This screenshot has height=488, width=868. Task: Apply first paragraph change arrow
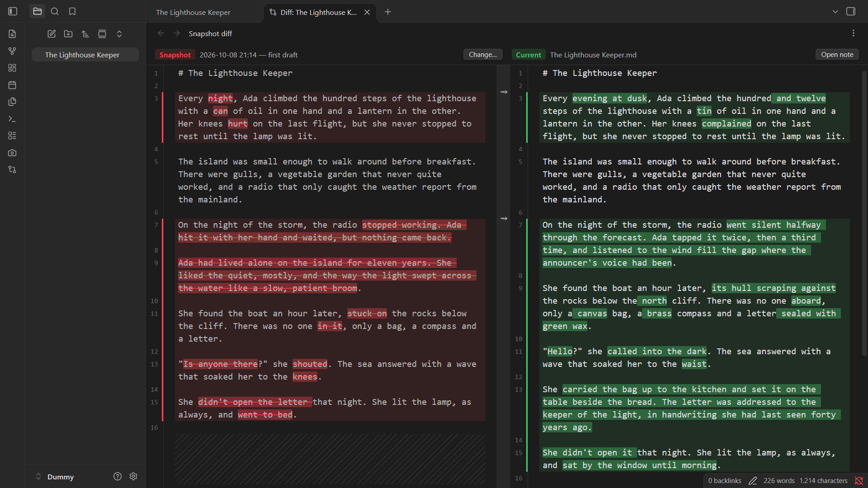(504, 92)
